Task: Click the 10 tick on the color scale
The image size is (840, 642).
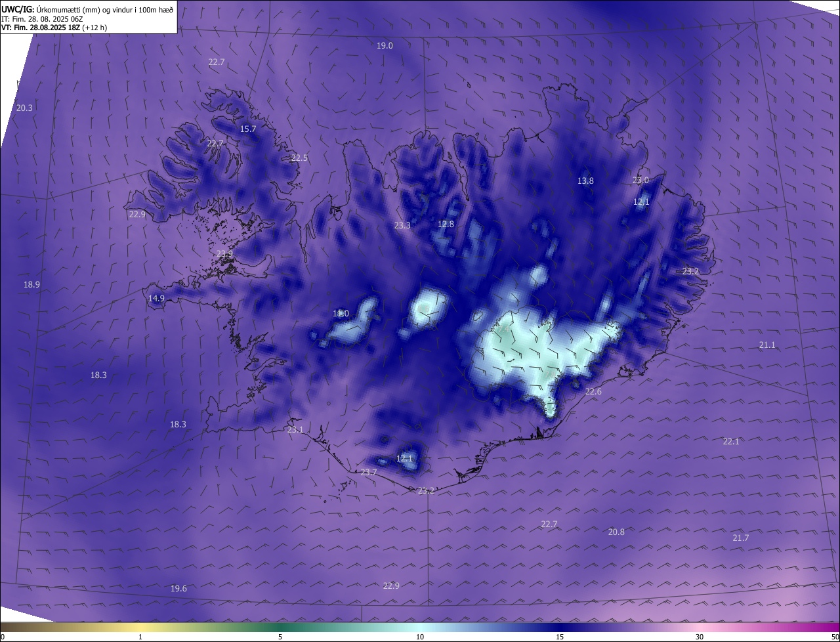Action: coord(420,637)
